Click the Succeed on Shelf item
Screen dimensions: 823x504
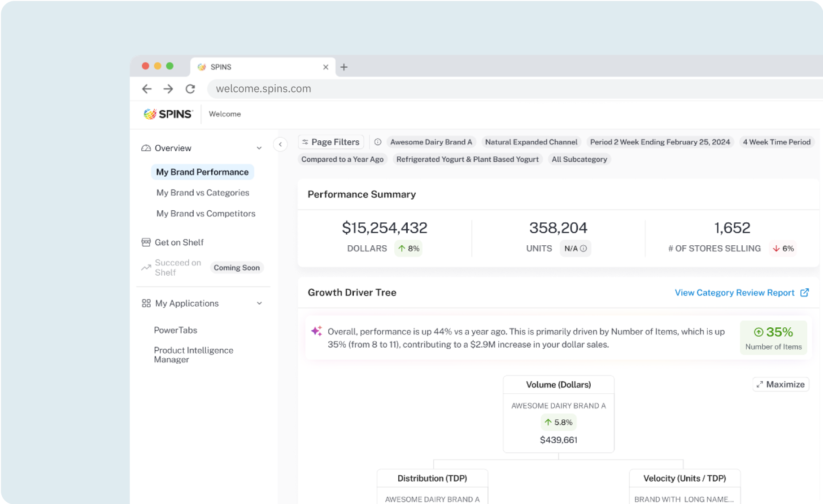[178, 268]
